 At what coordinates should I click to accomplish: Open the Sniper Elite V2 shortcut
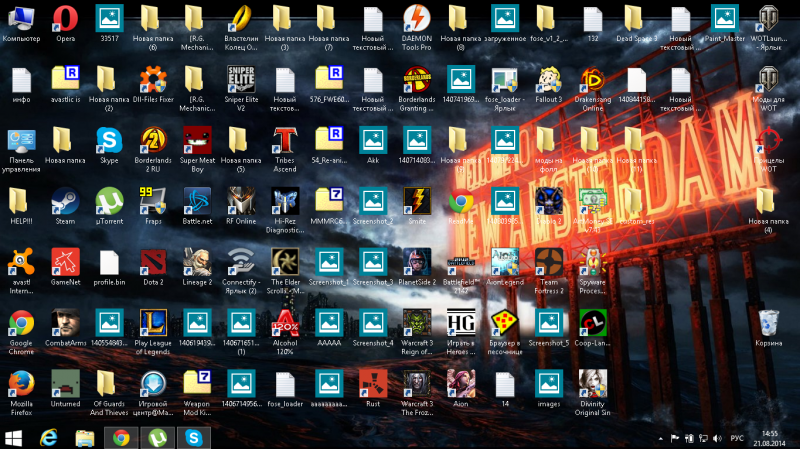click(241, 80)
